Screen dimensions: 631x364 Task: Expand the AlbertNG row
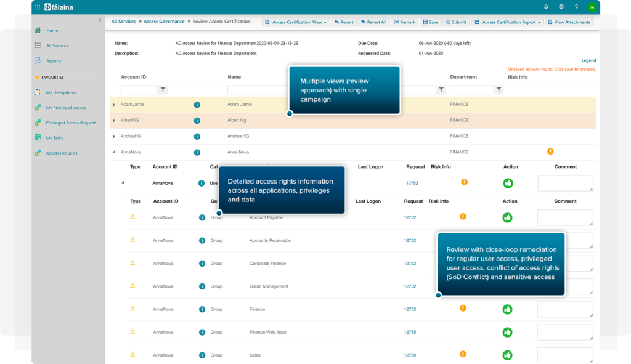point(114,120)
